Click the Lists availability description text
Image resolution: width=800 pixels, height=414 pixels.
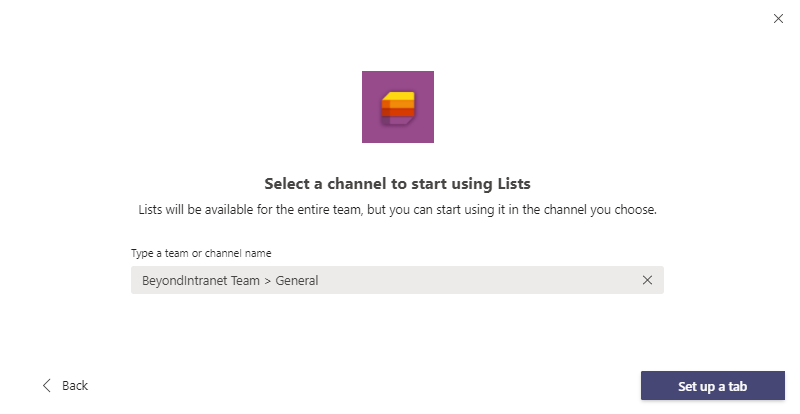coord(397,211)
